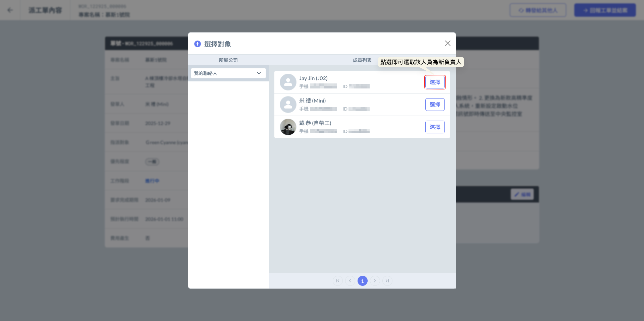The image size is (644, 321).
Task: Click the outlined transfer button in header
Action: tap(538, 10)
